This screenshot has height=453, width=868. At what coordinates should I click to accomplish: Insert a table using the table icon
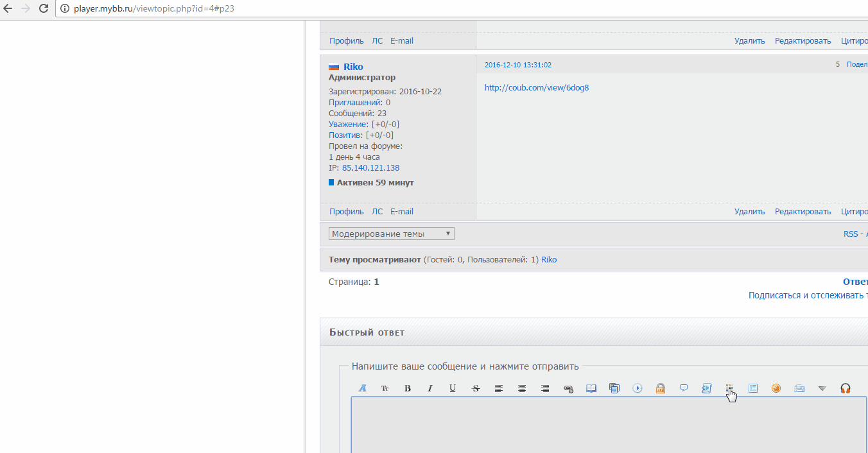coord(753,388)
